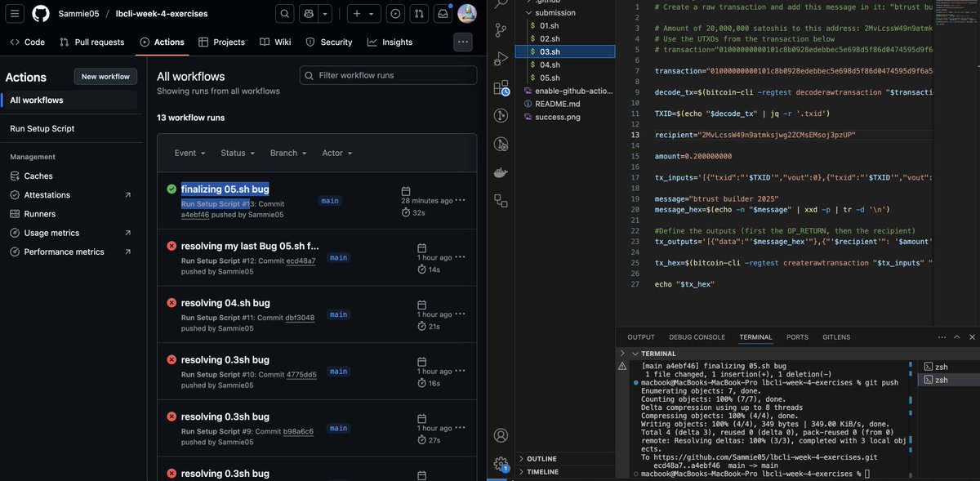Focus the Filter workflow runs field
The width and height of the screenshot is (980, 481).
click(x=388, y=75)
